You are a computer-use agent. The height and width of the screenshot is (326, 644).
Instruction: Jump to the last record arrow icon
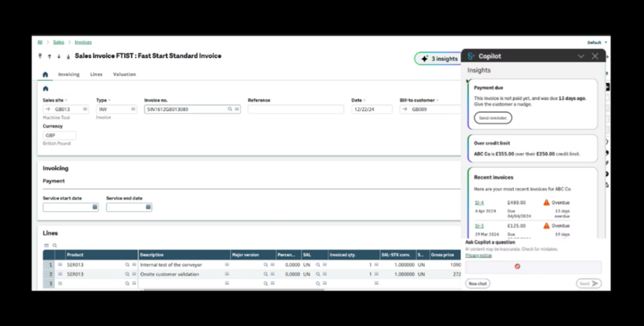pos(68,56)
